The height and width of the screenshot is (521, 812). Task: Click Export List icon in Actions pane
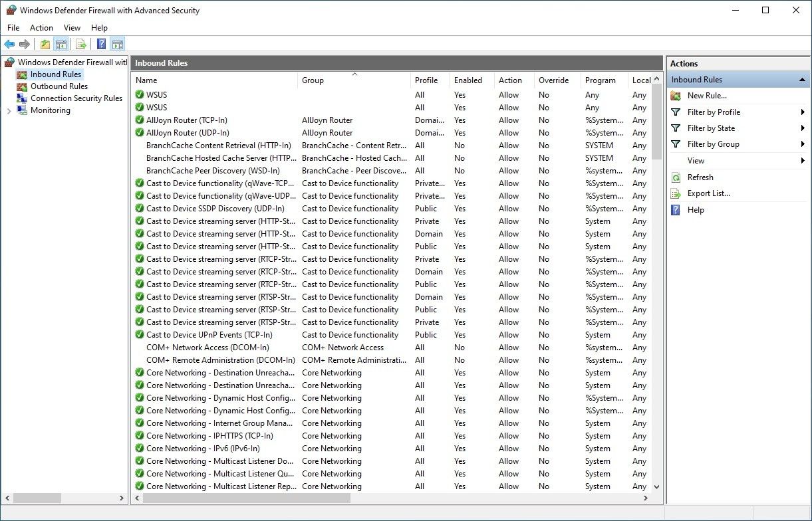pyautogui.click(x=676, y=193)
